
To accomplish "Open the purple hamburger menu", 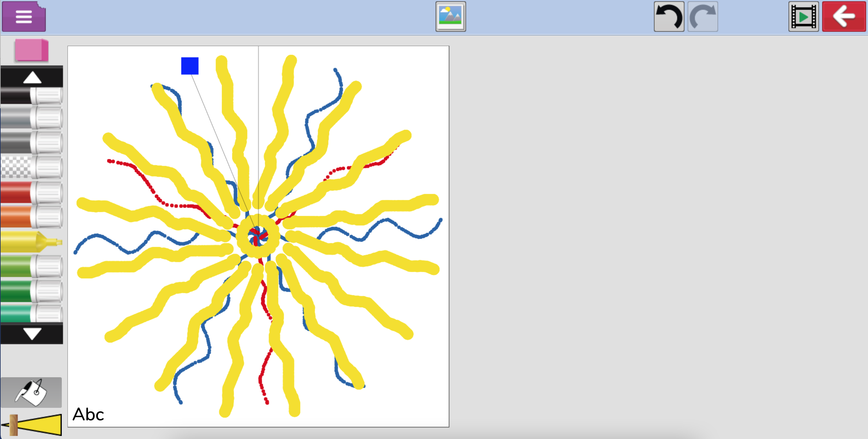I will [x=24, y=17].
